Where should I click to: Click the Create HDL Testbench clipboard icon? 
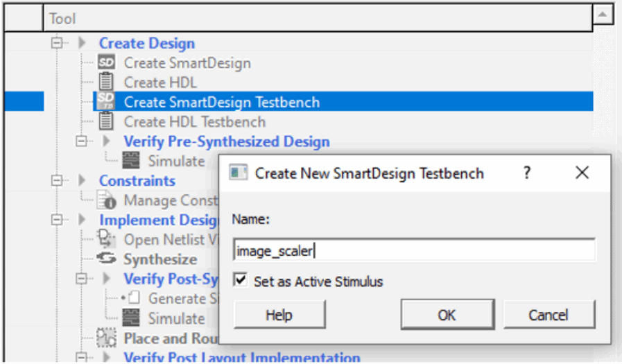pos(106,121)
